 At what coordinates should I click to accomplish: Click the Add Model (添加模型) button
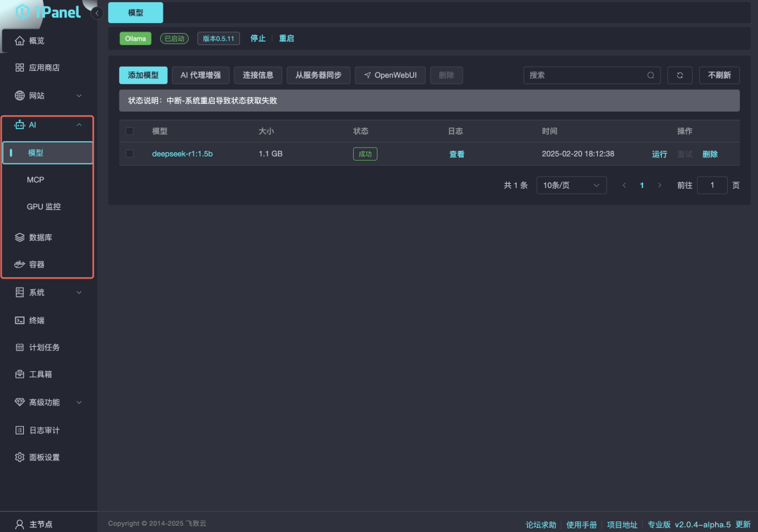[x=143, y=75]
